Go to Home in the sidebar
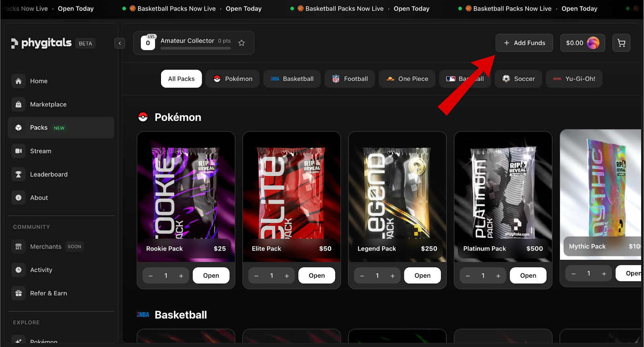Screen dimensions: 644x347 pos(39,81)
